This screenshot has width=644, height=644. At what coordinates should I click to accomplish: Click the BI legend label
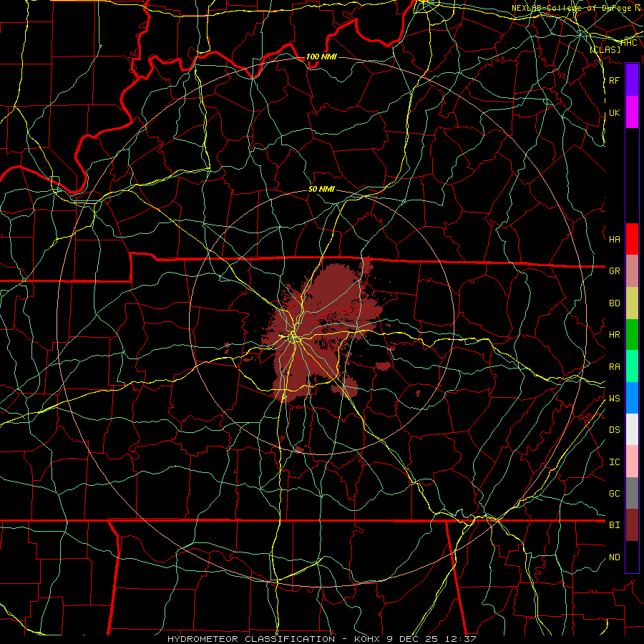click(x=614, y=525)
